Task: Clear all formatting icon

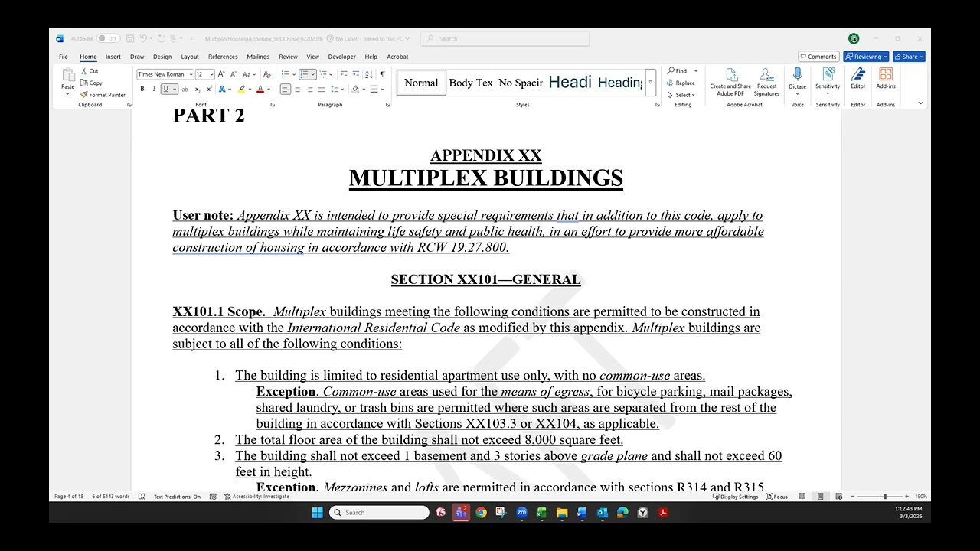Action: coord(267,74)
